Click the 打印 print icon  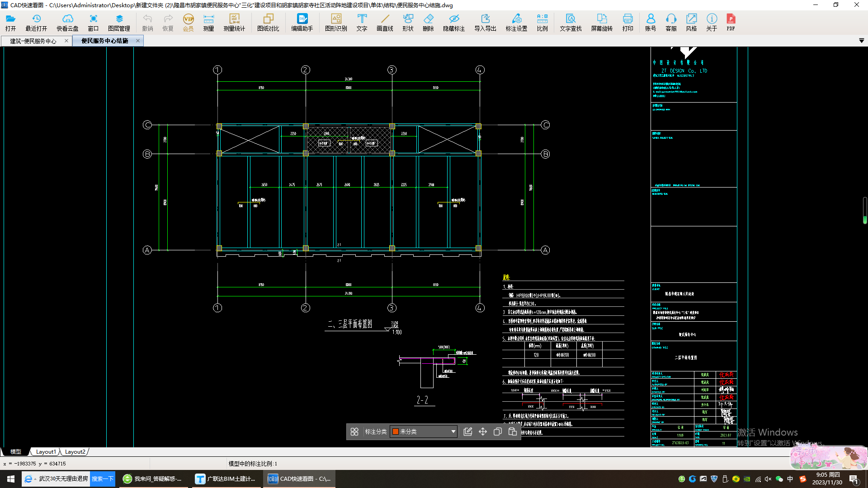coord(627,22)
